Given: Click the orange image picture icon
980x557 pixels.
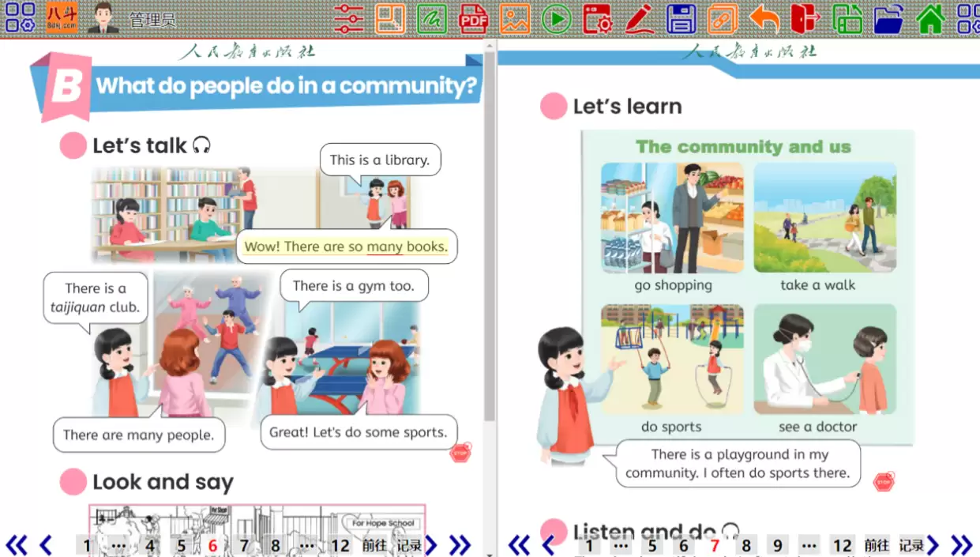Looking at the screenshot, I should 515,18.
